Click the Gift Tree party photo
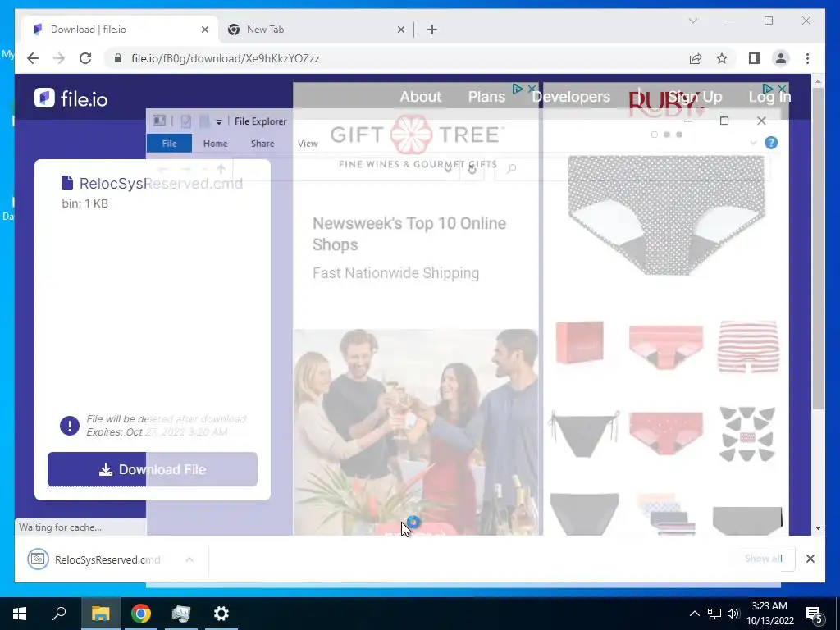Screen dimensions: 840x630 [416, 431]
